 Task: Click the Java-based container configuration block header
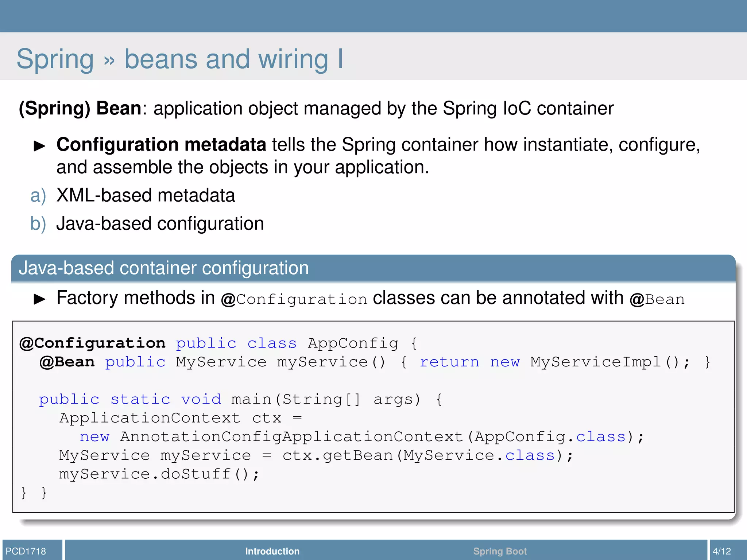pyautogui.click(x=164, y=268)
